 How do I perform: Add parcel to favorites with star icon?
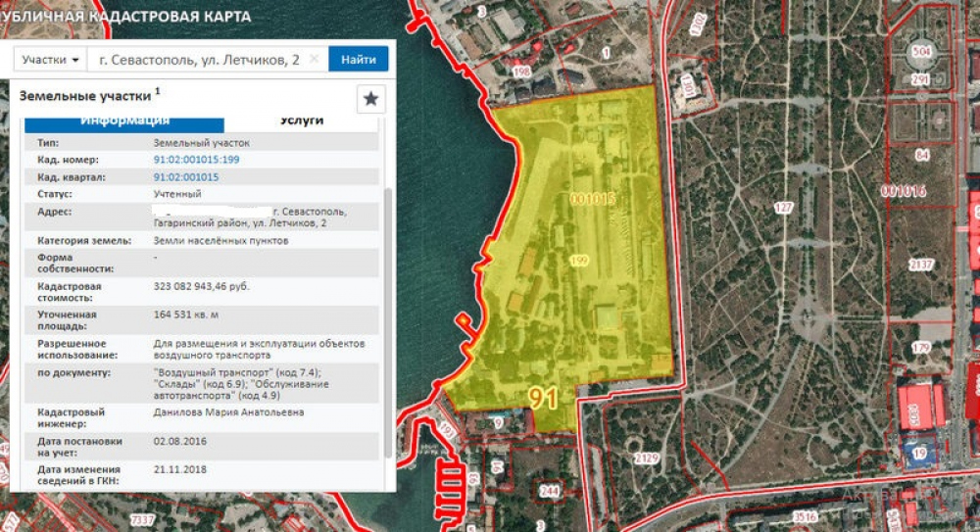pyautogui.click(x=371, y=99)
